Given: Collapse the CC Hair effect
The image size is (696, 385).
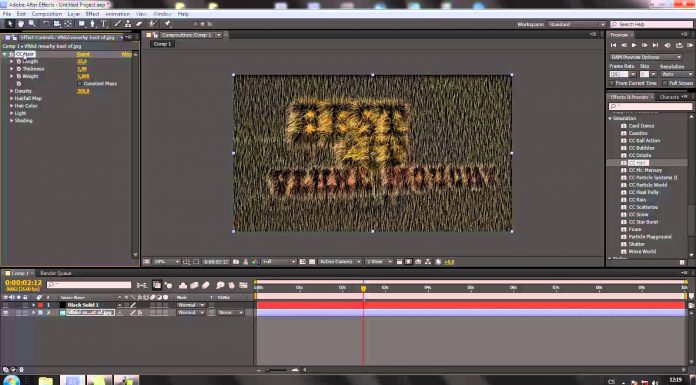Looking at the screenshot, I should click(x=5, y=54).
